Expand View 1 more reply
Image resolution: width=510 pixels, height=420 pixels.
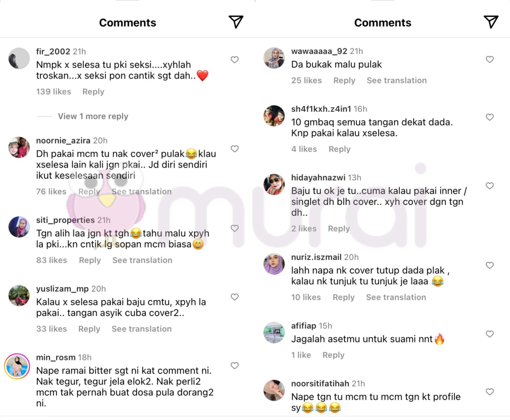93,116
